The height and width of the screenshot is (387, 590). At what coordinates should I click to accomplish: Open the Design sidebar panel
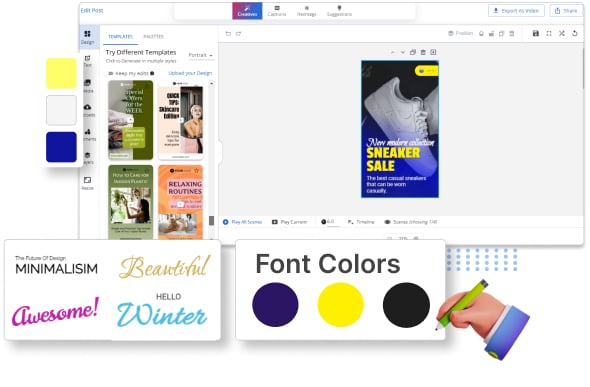(87, 37)
